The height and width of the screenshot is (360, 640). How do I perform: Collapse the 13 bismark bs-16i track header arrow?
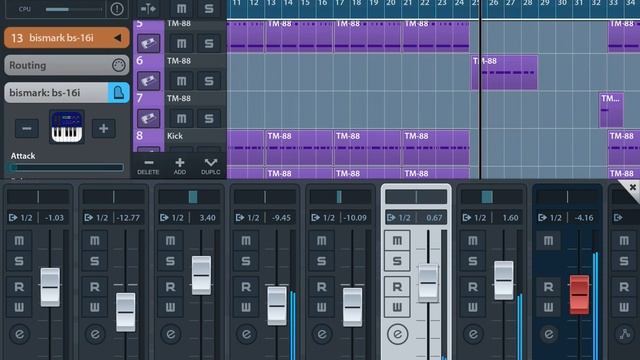118,38
